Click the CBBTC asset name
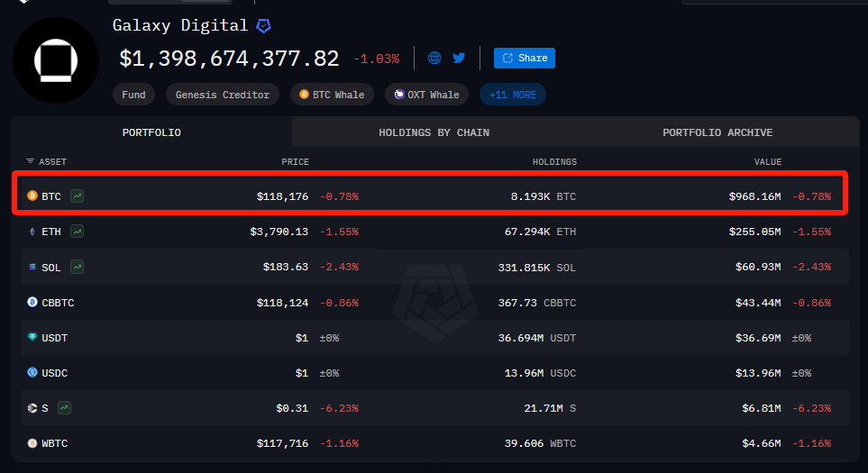This screenshot has width=868, height=473. (58, 303)
